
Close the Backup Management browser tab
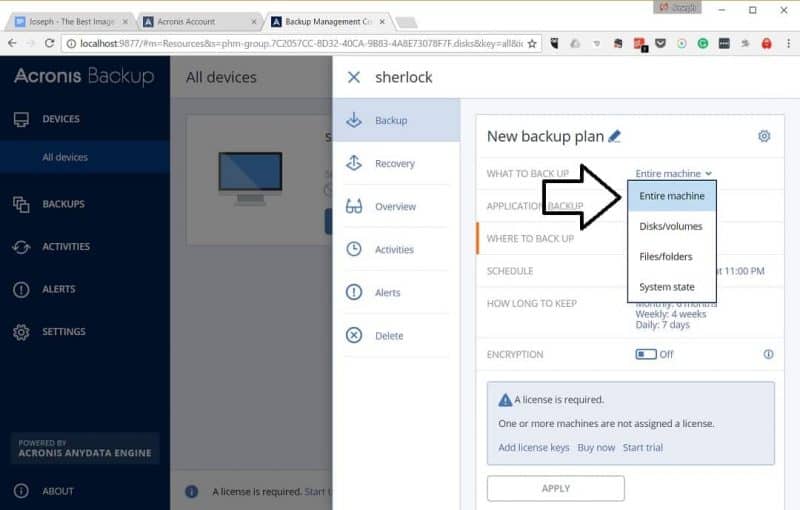(x=382, y=22)
